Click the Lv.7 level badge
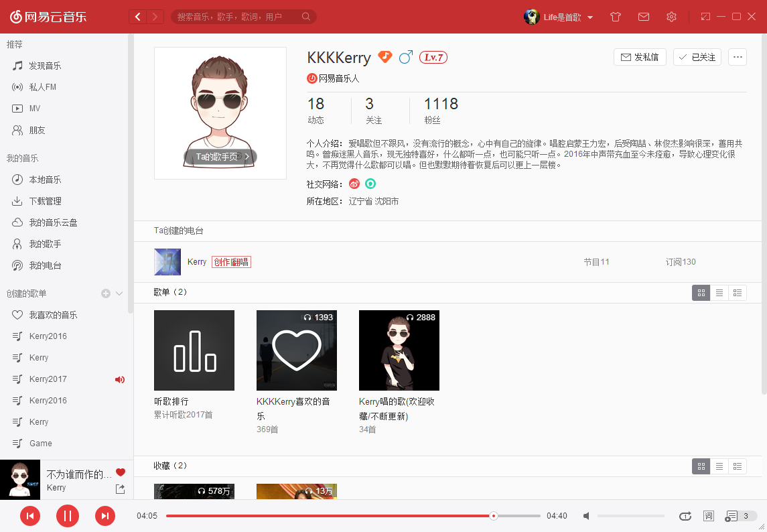Viewport: 767px width, 532px height. point(433,57)
